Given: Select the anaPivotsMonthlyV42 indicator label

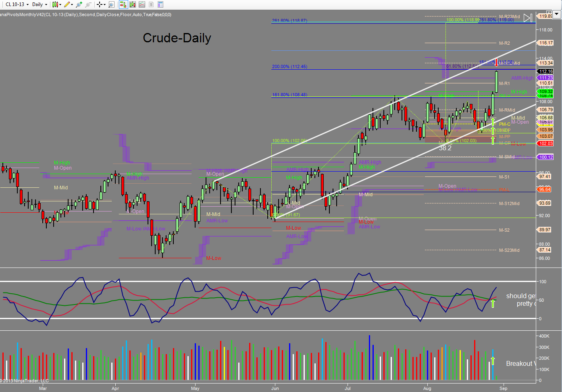Looking at the screenshot, I should 85,15.
